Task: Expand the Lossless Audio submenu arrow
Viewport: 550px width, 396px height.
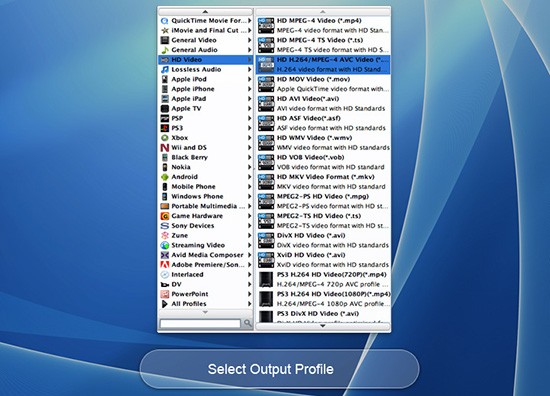Action: click(250, 69)
